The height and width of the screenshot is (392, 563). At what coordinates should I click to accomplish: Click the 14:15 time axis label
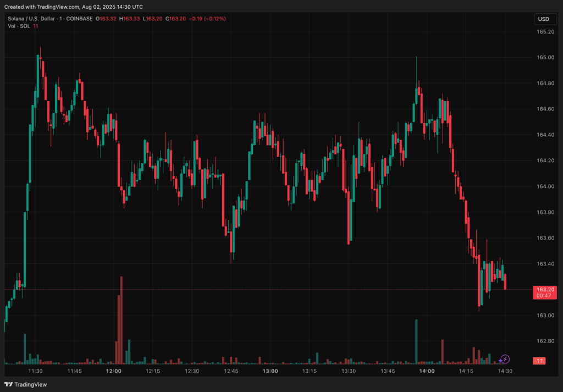[x=466, y=371]
